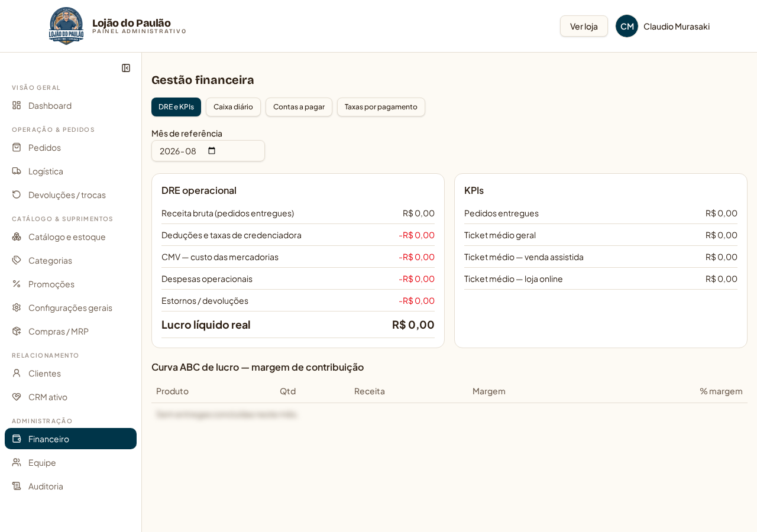This screenshot has height=532, width=757.
Task: Open the Claudio Murasaki user name
Action: (677, 26)
